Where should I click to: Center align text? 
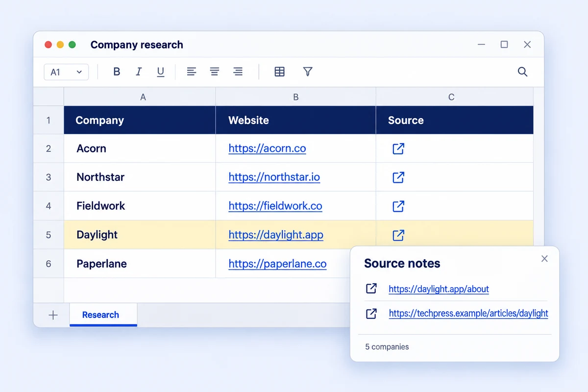click(x=215, y=72)
